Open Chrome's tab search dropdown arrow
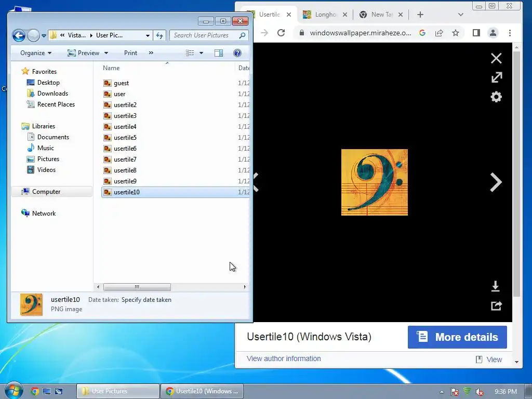This screenshot has width=532, height=399. [460, 15]
